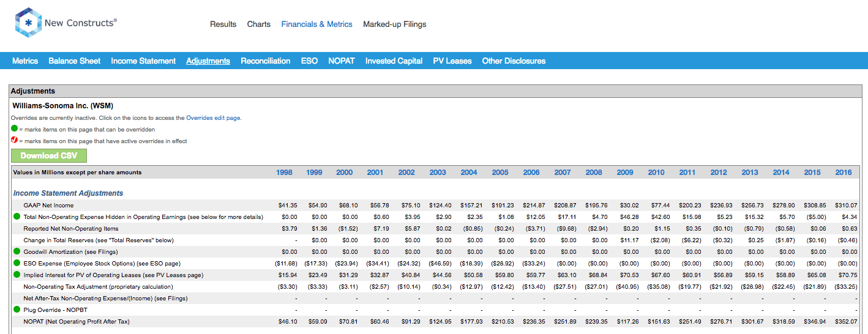Open Marked-up Filings page
Image resolution: width=868 pixels, height=334 pixels.
395,24
